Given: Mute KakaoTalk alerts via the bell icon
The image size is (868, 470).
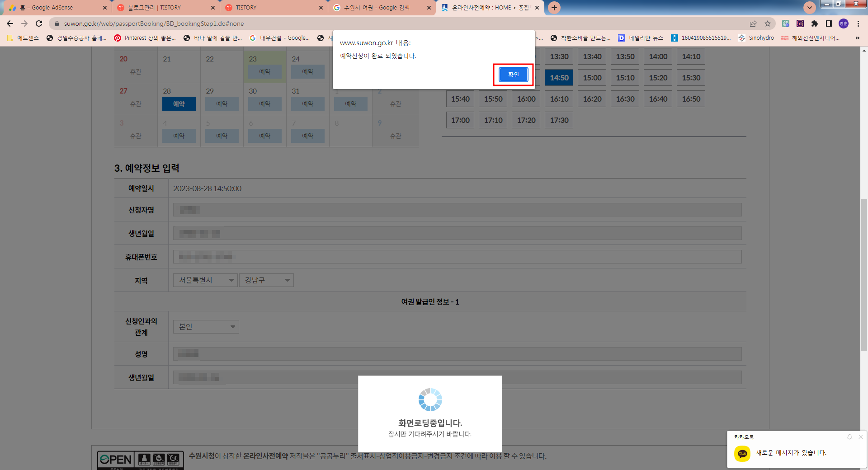Looking at the screenshot, I should [x=850, y=437].
